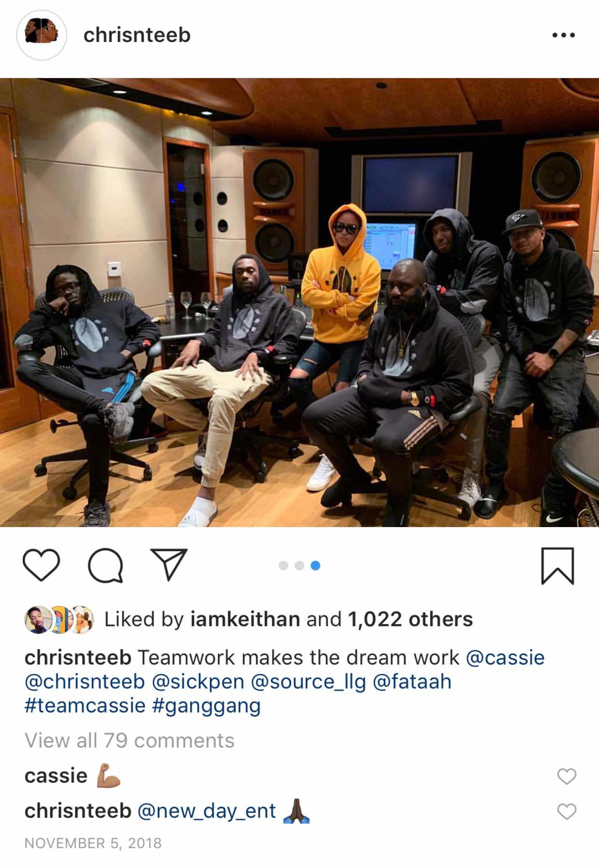Open iamkeithan profile from likes
Viewport: 599px width, 868px height.
point(245,619)
